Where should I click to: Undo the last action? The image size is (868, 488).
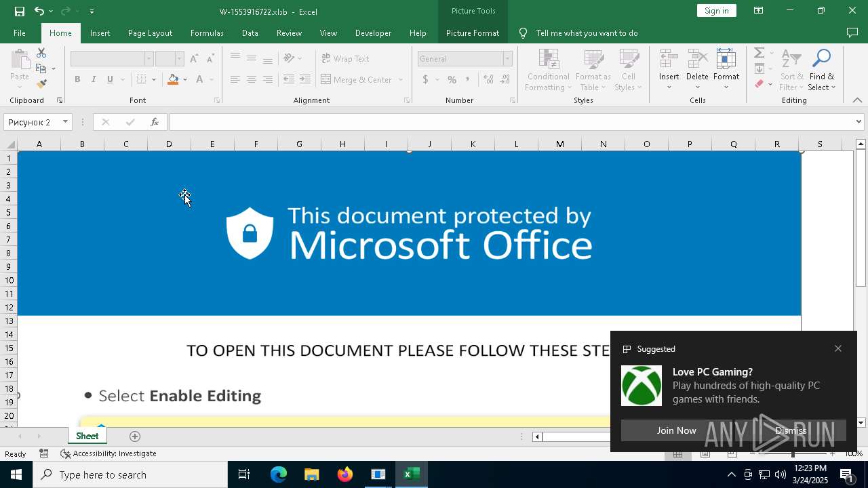(39, 11)
